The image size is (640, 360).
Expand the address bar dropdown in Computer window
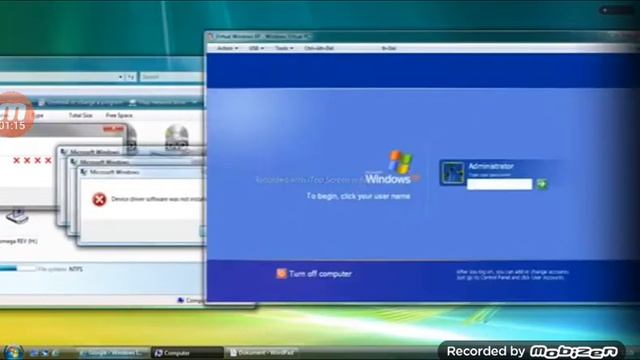[120, 77]
